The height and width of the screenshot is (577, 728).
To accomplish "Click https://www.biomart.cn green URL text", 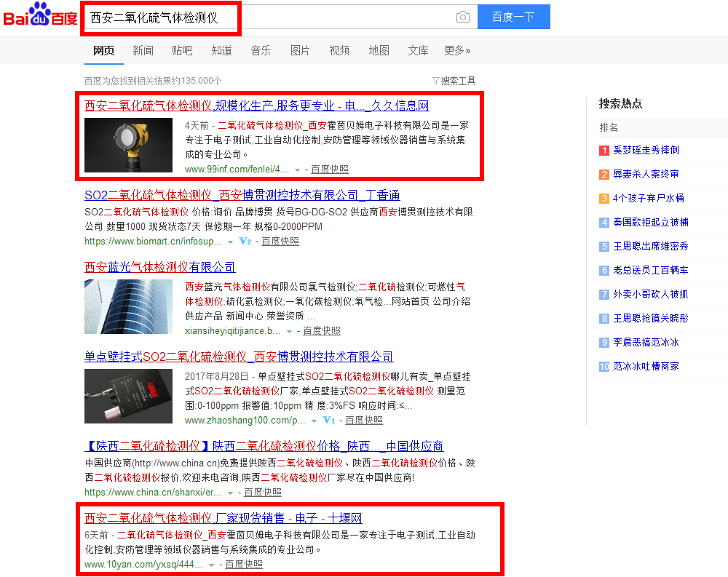I will coord(153,242).
